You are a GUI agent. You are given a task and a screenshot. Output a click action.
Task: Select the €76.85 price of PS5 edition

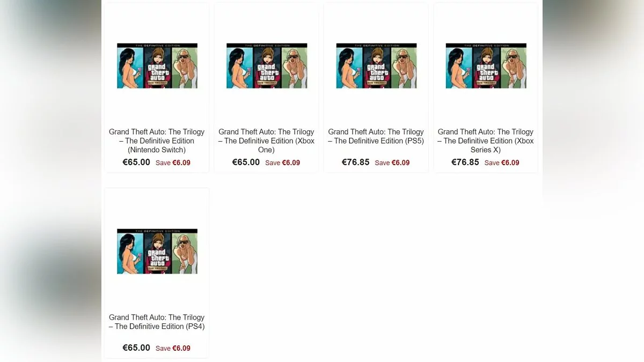click(x=356, y=162)
